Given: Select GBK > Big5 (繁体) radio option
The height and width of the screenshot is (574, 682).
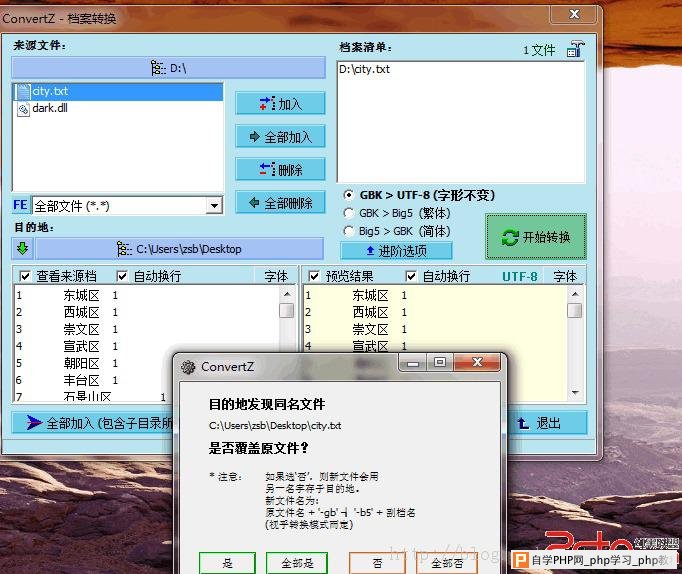Looking at the screenshot, I should (x=348, y=213).
